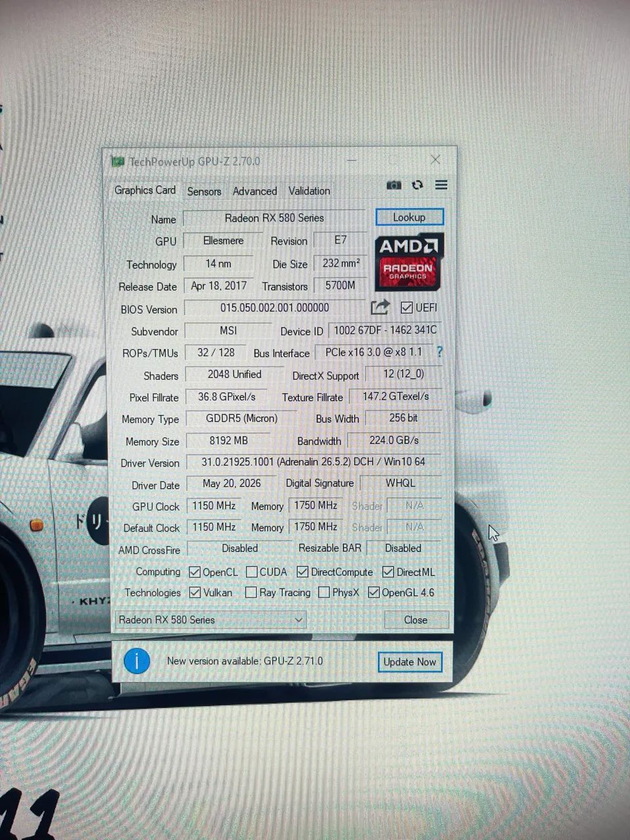Minimize the GPU-Z window
This screenshot has height=840, width=630.
[352, 160]
